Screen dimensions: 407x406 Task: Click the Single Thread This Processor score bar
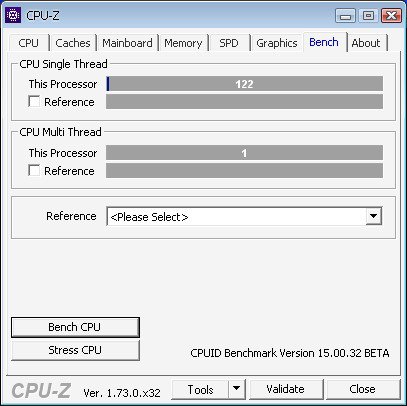coord(244,84)
